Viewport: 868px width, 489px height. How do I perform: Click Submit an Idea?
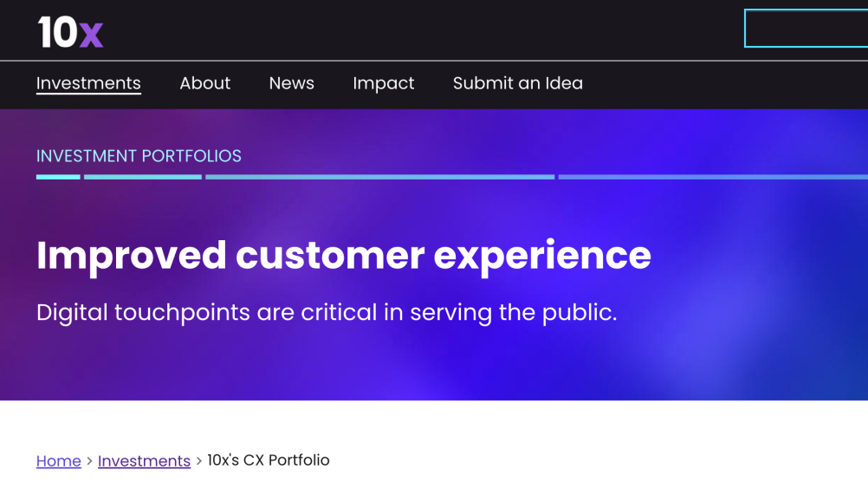(x=517, y=83)
